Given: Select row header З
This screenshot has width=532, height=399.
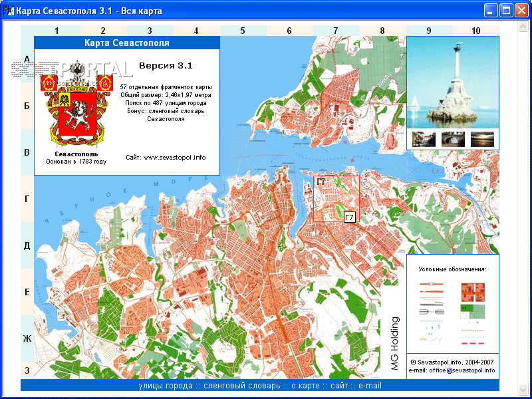Looking at the screenshot, I should click(x=27, y=370).
